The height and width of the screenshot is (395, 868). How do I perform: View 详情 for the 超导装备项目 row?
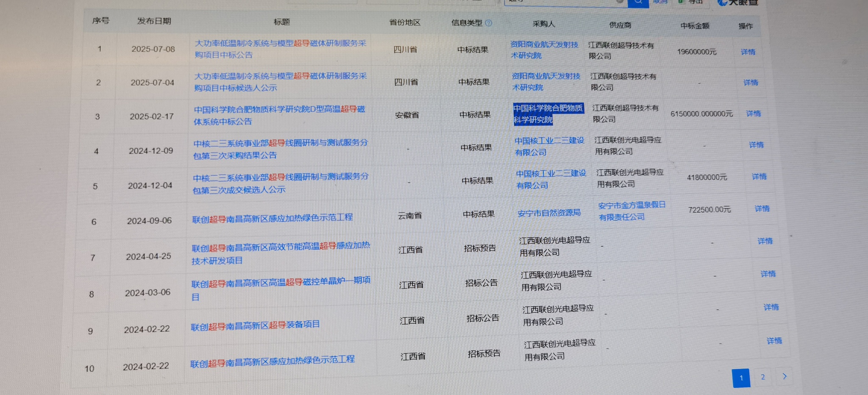[x=771, y=307]
